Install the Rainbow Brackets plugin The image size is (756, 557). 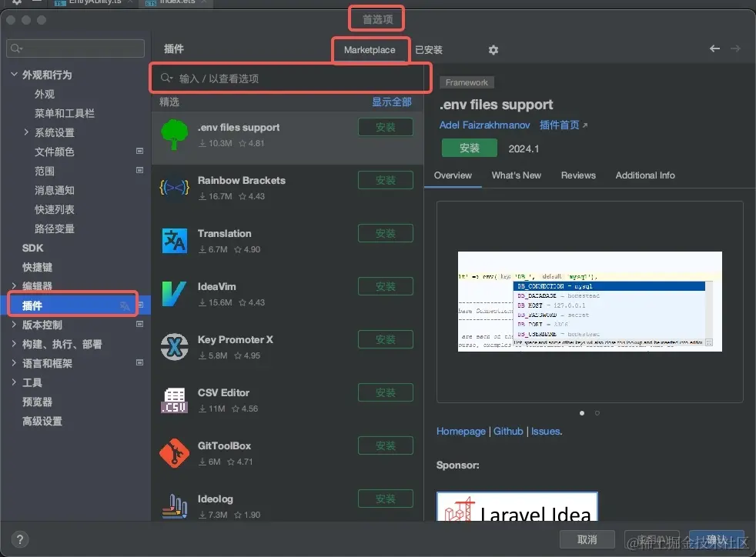tap(386, 180)
